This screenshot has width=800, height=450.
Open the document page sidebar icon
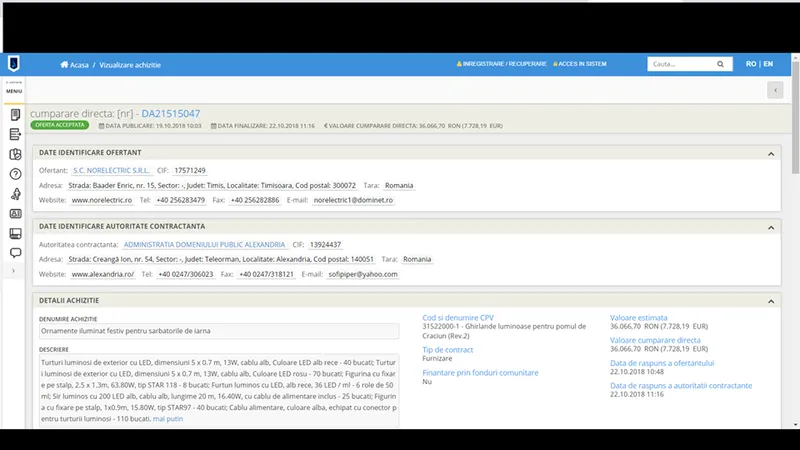click(15, 115)
